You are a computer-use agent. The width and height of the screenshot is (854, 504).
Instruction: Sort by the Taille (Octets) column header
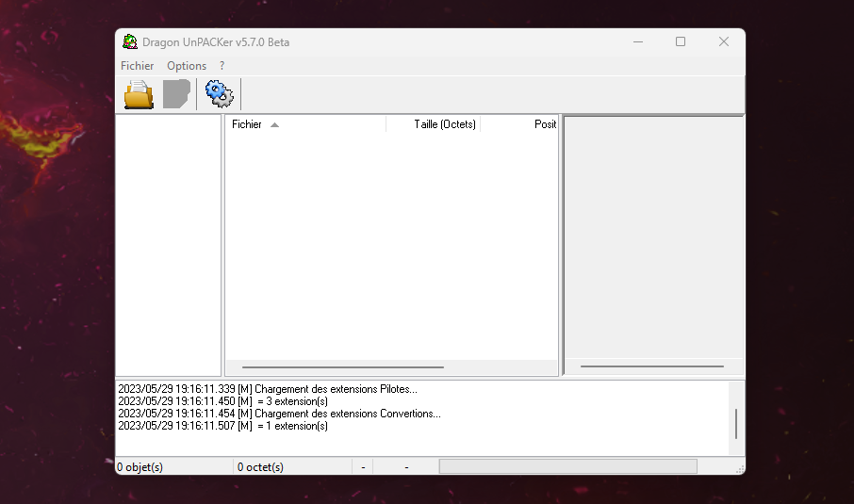coord(433,124)
